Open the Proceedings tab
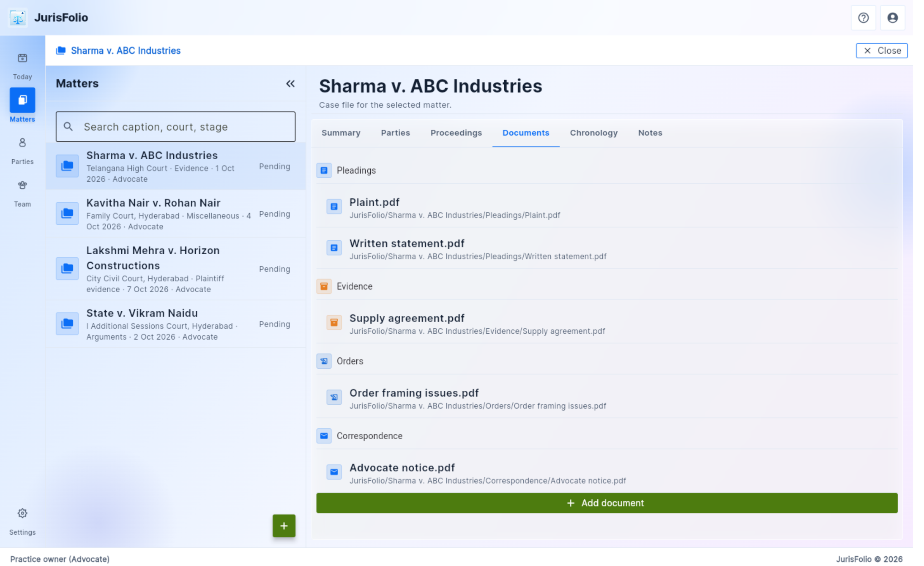The height and width of the screenshot is (566, 924). [456, 133]
